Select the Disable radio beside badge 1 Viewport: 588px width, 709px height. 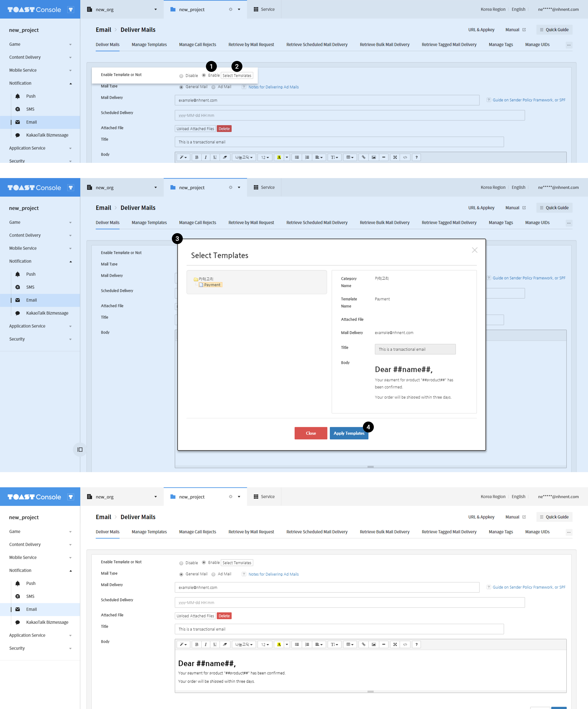coord(181,76)
